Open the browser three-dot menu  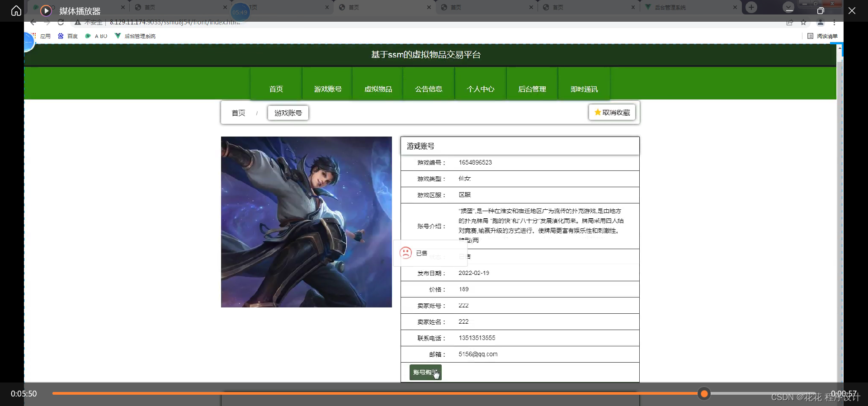click(834, 23)
